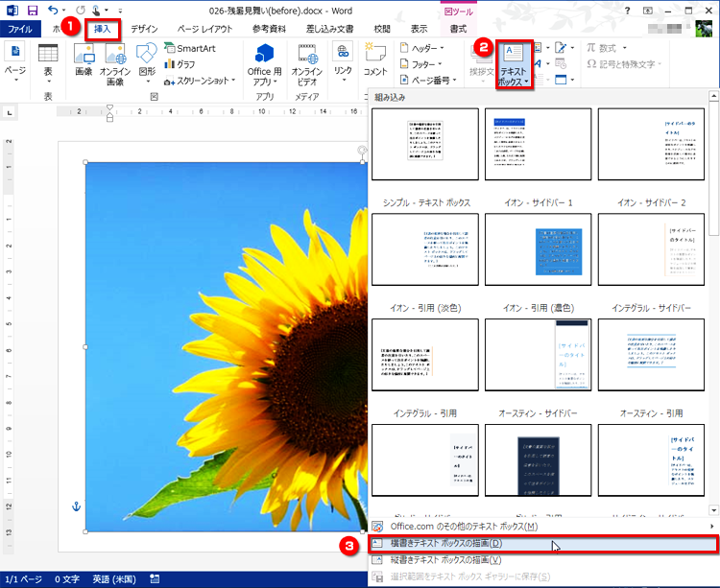This screenshot has width=720, height=588.
Task: Click 1/1 ページ page count in status bar
Action: [23, 579]
